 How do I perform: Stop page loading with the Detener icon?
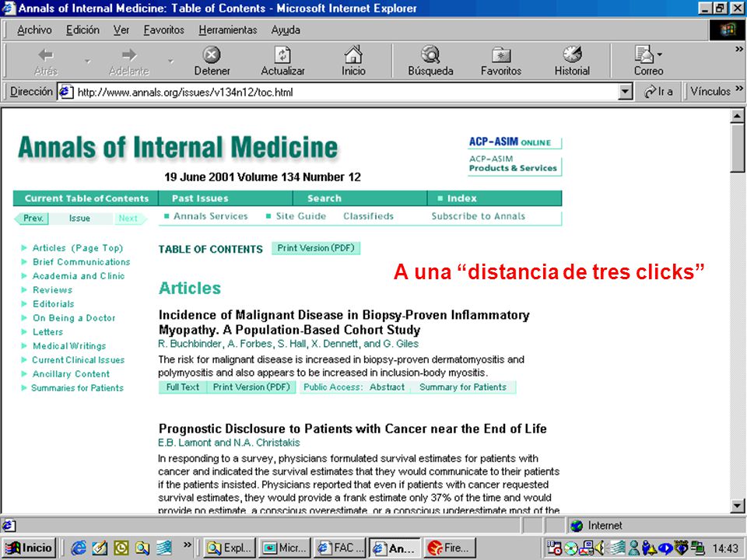coord(212,55)
